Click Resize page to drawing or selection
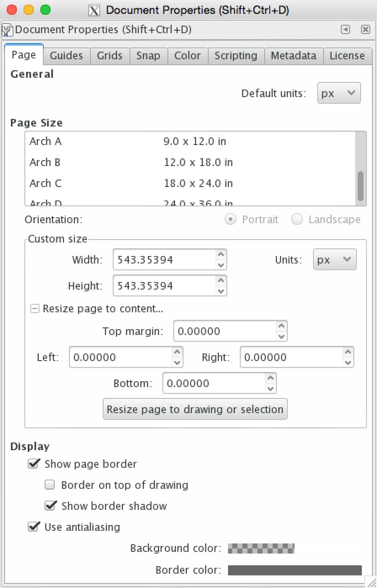 point(195,409)
